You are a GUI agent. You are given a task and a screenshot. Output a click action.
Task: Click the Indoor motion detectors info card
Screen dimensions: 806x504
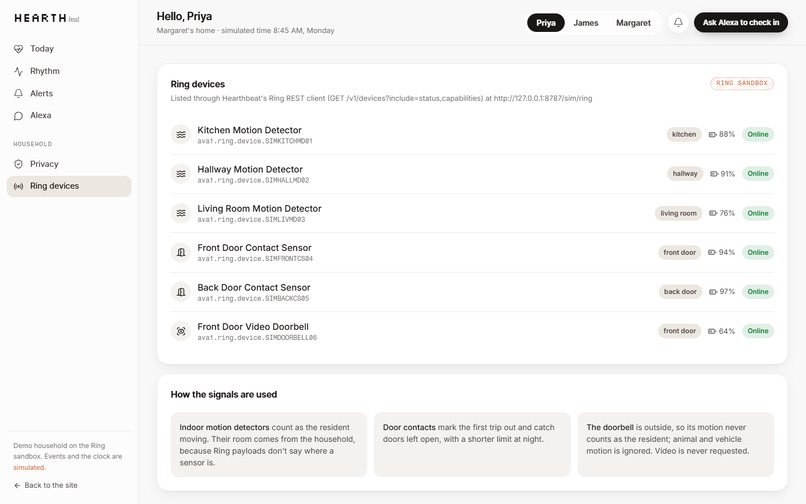coord(269,444)
